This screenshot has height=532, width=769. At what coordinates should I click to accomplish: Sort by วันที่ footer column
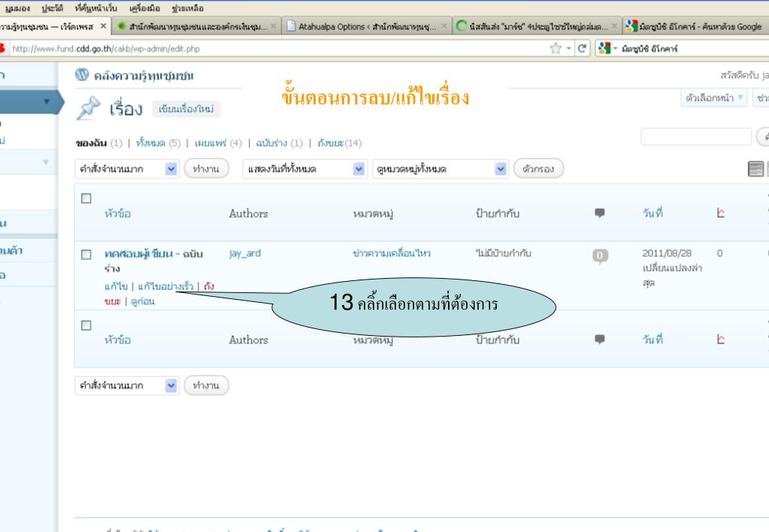(x=652, y=340)
